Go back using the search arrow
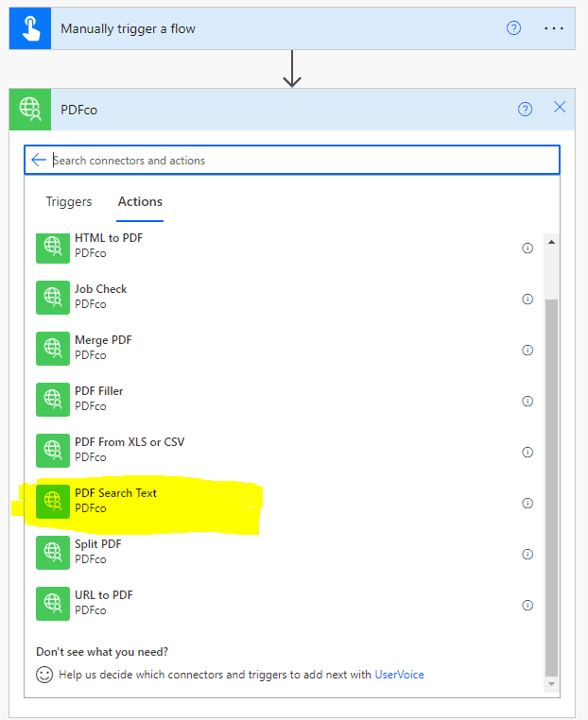Viewport: 588px width, 720px height. [39, 160]
